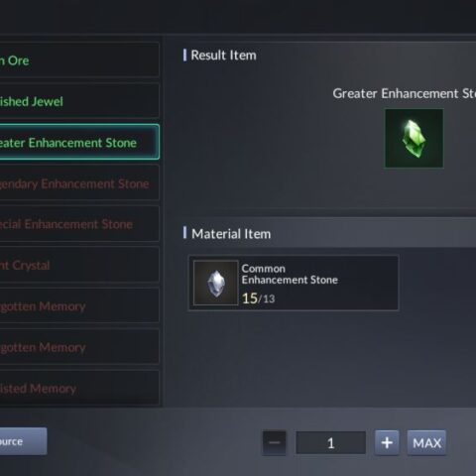
Task: Select Greater Enhancement Stone recipe
Action: tap(79, 142)
